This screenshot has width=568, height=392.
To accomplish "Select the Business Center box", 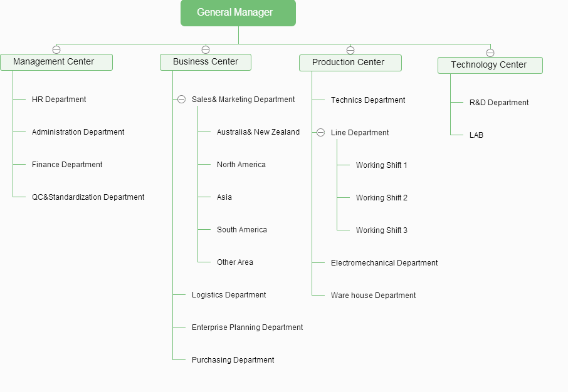I will point(206,62).
